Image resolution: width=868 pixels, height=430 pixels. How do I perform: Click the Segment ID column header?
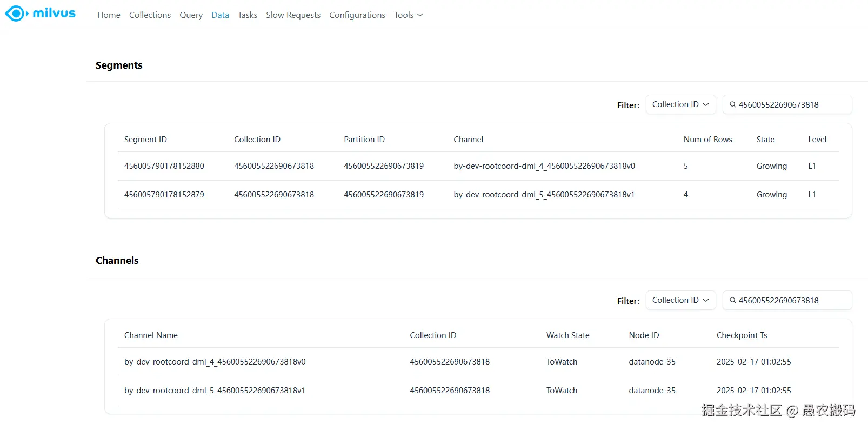click(x=145, y=140)
